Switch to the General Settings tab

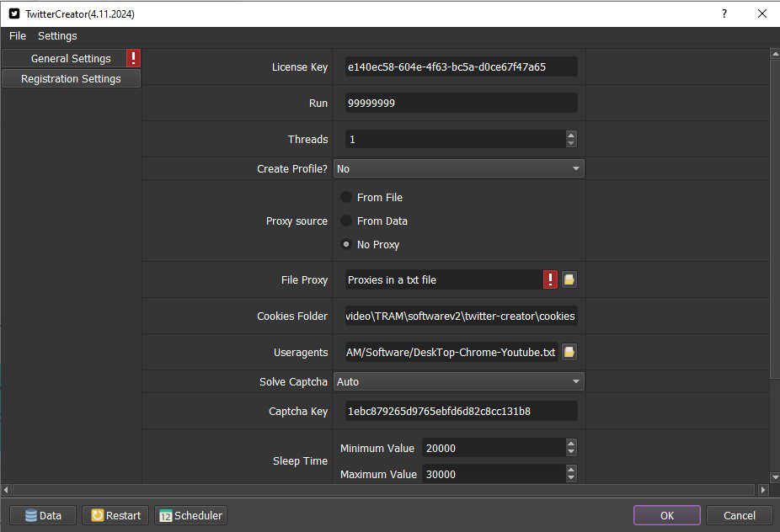71,58
